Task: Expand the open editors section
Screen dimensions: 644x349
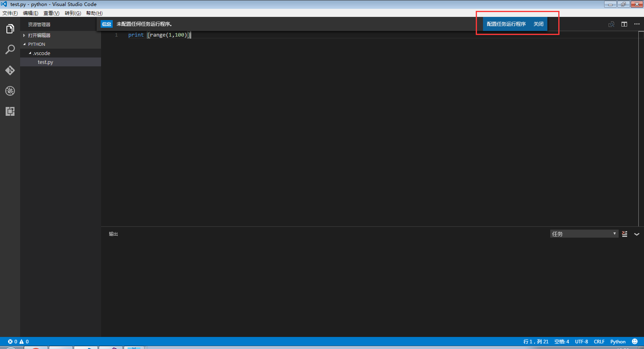Action: point(60,35)
